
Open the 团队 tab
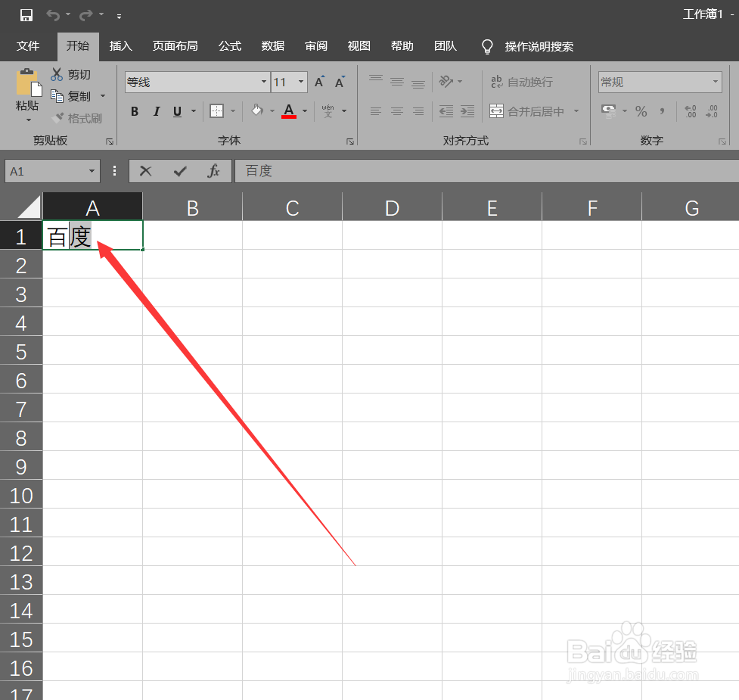[x=446, y=45]
